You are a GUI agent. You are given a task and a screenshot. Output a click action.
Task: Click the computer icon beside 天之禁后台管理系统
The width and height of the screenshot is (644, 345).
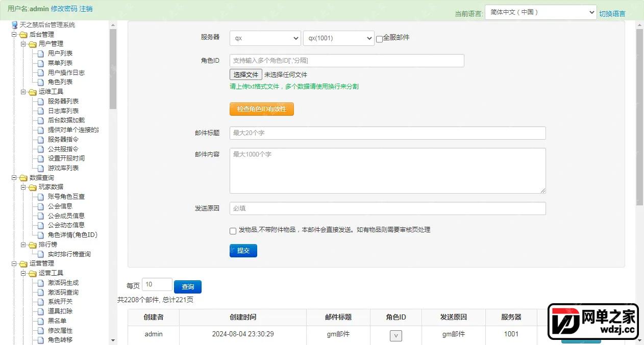pos(15,25)
